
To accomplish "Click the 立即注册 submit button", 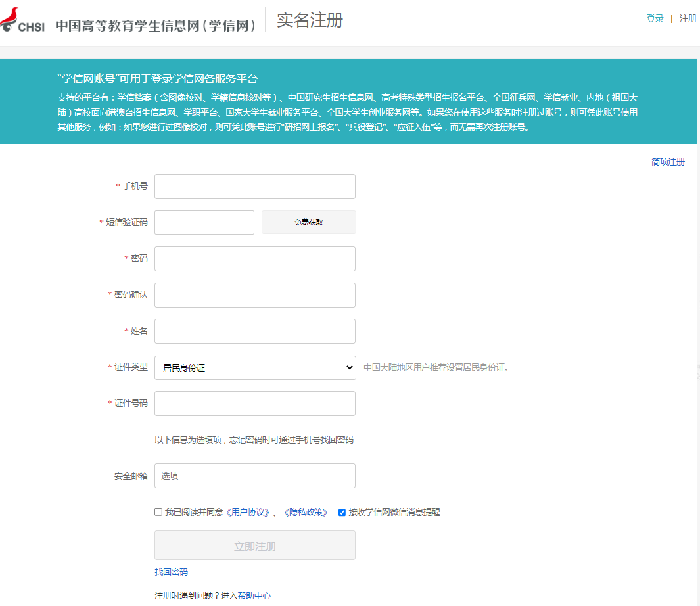I will point(255,546).
